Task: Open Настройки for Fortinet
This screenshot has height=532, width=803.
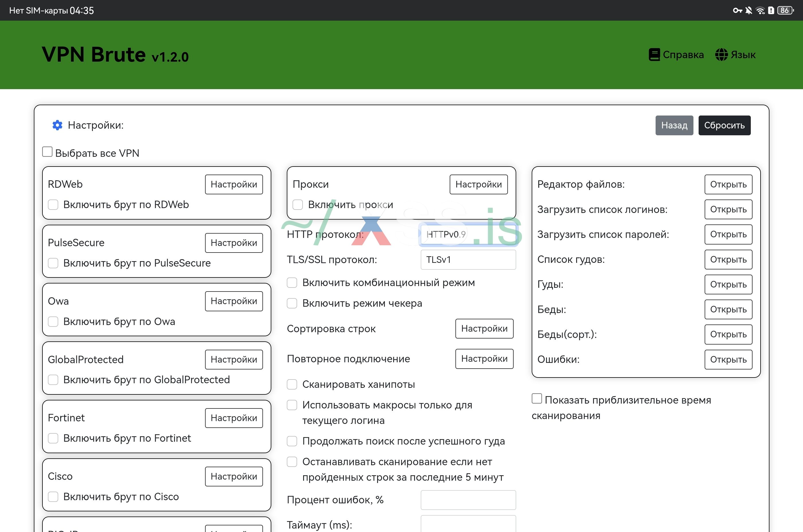Action: click(234, 418)
